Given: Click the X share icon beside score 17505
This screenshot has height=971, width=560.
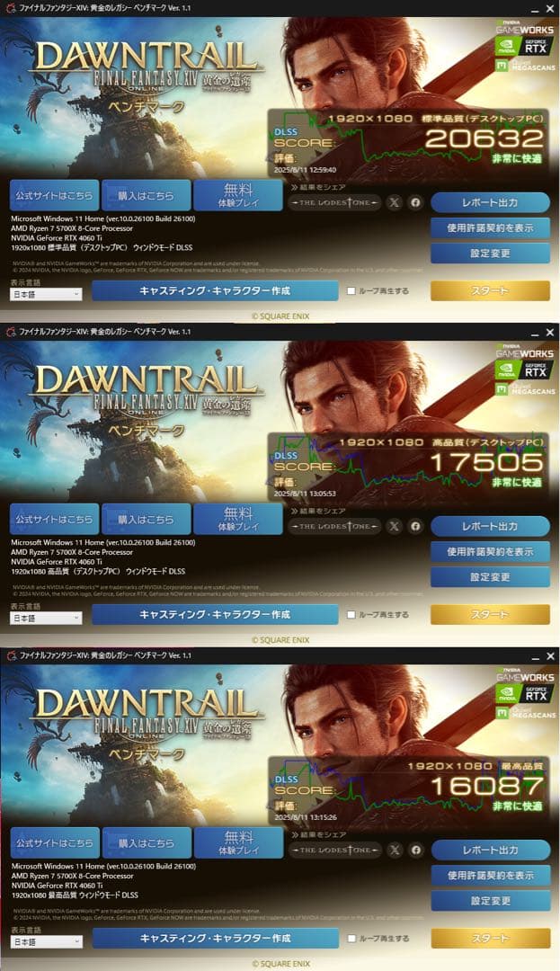Looking at the screenshot, I should point(395,526).
